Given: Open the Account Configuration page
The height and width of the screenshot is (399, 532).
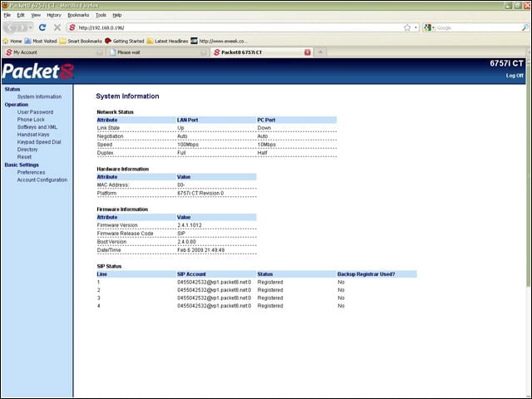Looking at the screenshot, I should click(42, 180).
